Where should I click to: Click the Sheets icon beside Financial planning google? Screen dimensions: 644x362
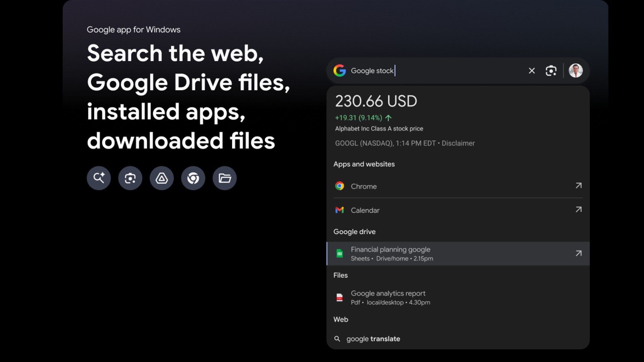(x=339, y=254)
